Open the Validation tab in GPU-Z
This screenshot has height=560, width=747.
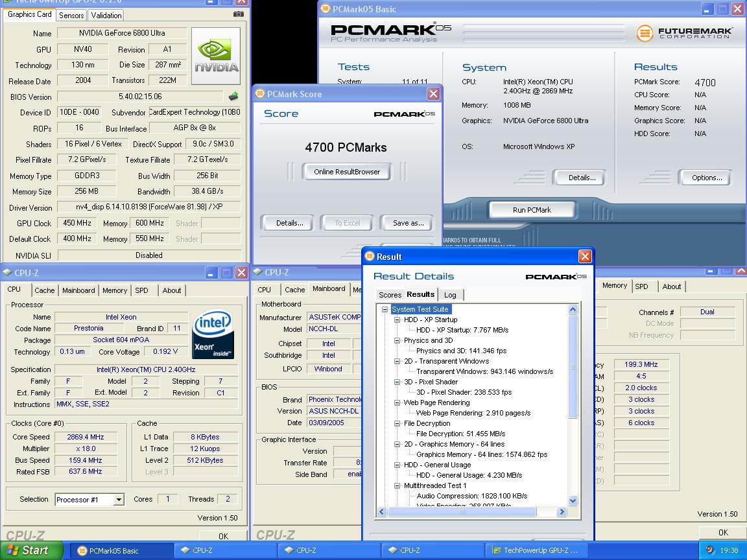point(106,16)
